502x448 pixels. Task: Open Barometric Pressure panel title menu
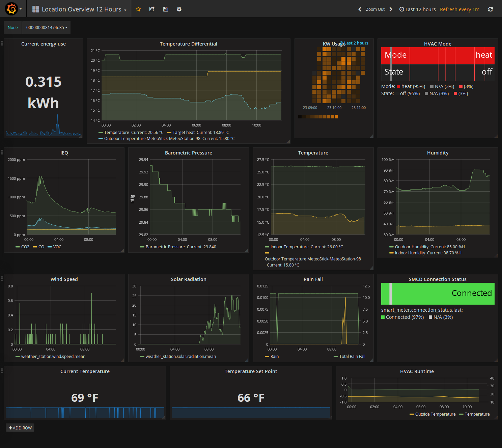[189, 153]
